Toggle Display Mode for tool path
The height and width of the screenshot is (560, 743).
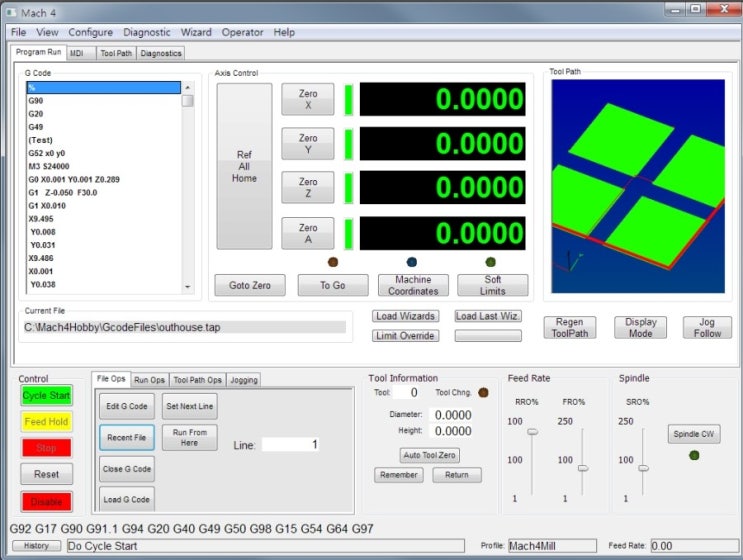coord(640,327)
